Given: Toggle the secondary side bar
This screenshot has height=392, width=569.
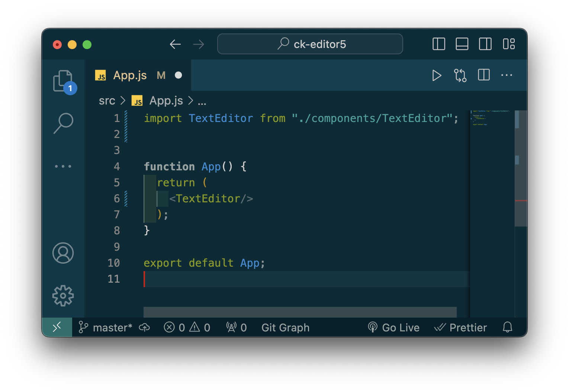Looking at the screenshot, I should coord(485,44).
